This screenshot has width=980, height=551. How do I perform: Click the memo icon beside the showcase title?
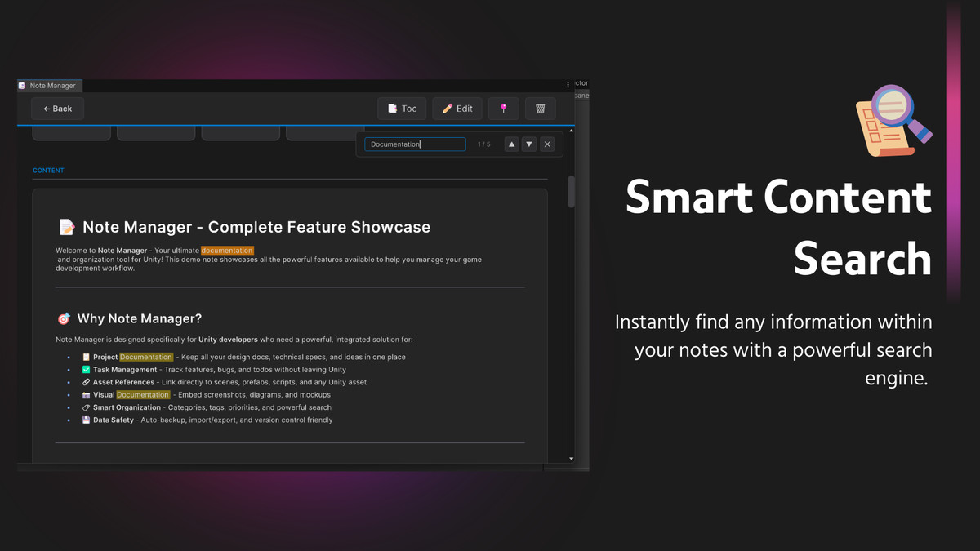(67, 227)
